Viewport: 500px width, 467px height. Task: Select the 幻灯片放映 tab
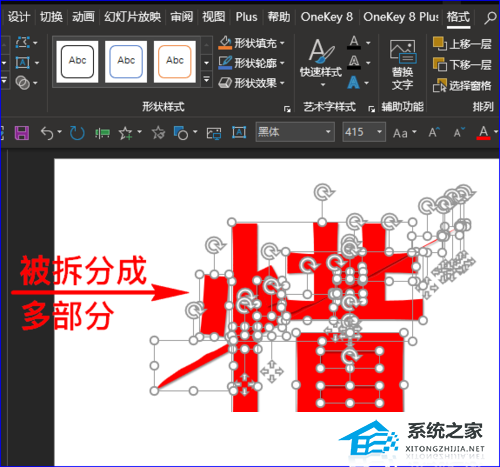(x=132, y=17)
